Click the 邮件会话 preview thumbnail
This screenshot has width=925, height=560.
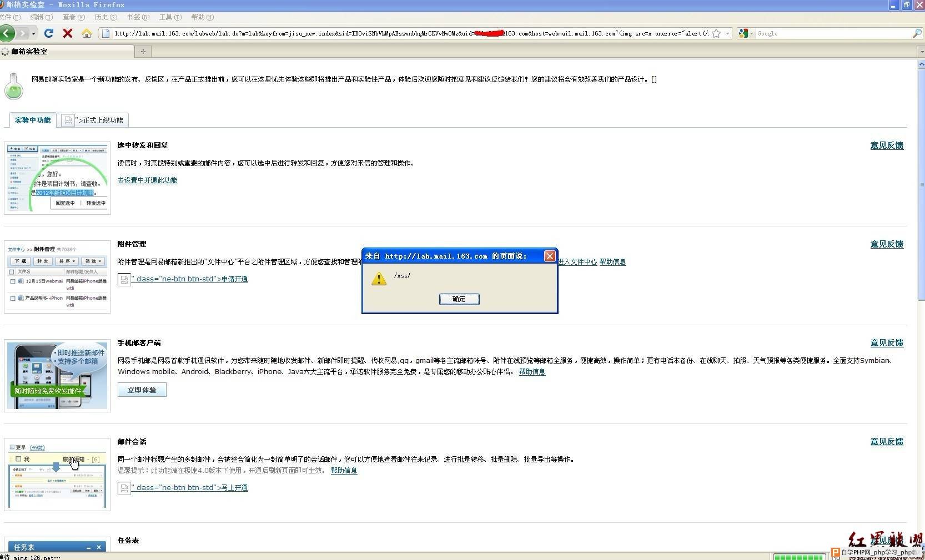pyautogui.click(x=57, y=475)
